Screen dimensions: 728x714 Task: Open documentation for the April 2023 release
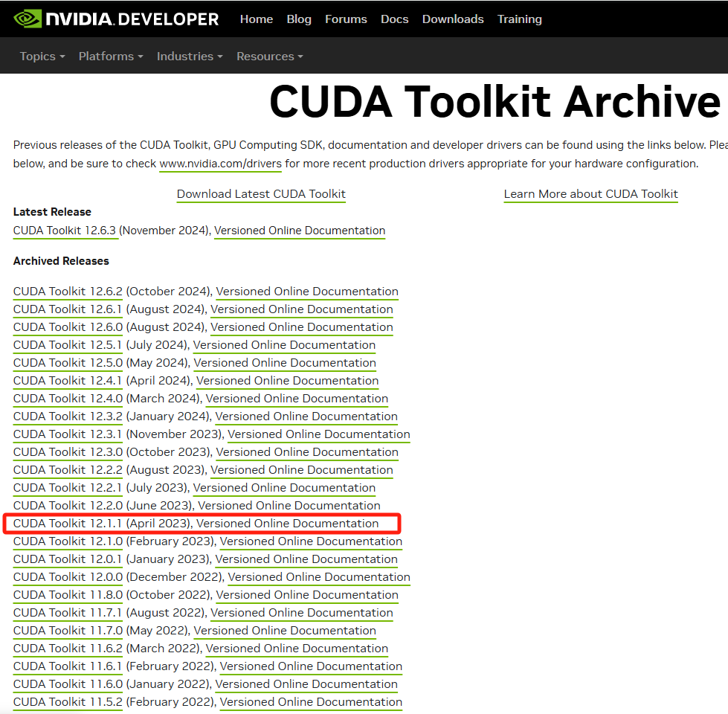click(x=287, y=524)
